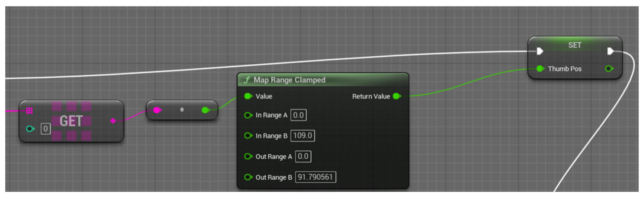Click the Out Range B pin
Viewport: 644px width, 198px height.
click(x=248, y=177)
